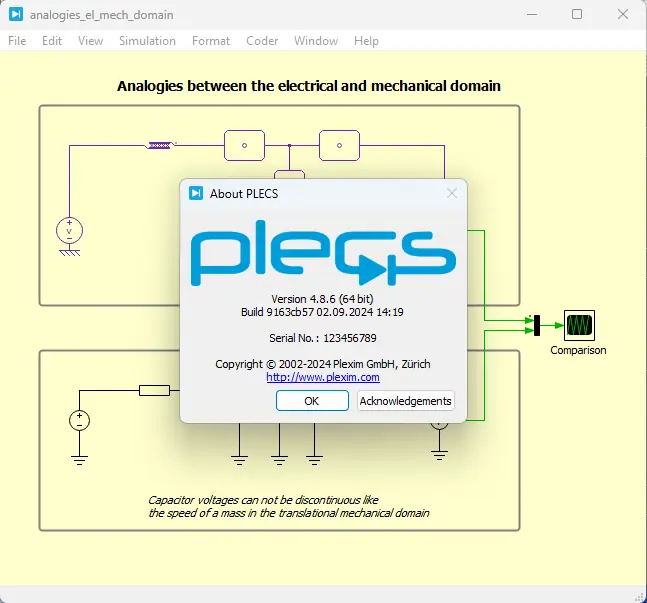Screen dimensions: 647x603
Task: Select the mechanical ground under speed source
Action: coord(70,252)
